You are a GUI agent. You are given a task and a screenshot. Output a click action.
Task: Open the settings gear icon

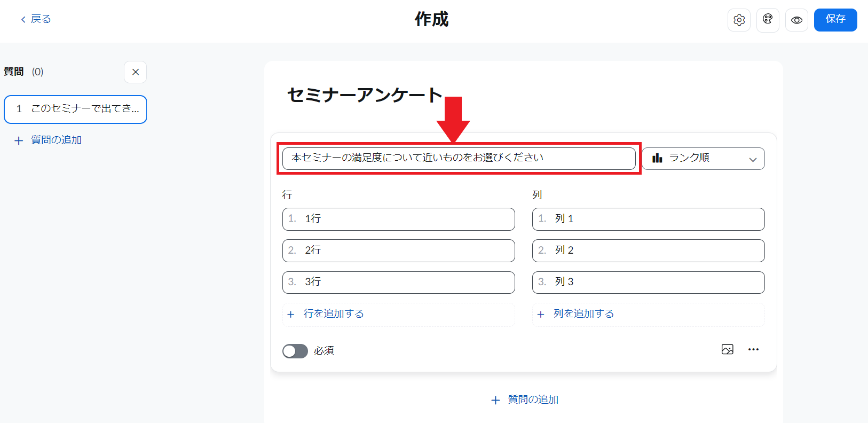739,20
